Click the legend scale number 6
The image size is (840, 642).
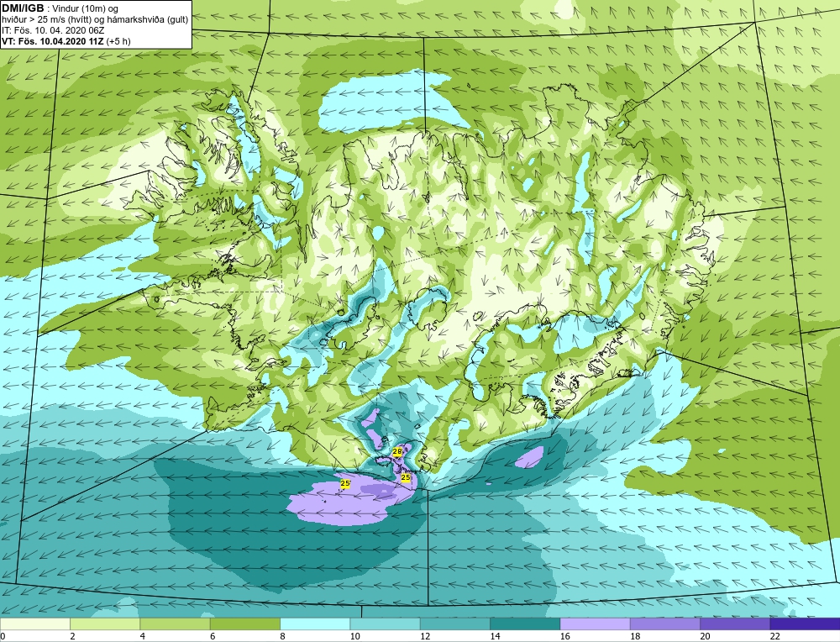coord(213,636)
